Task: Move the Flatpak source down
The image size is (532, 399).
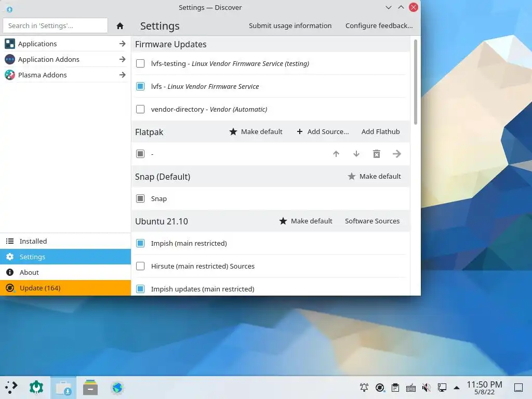Action: point(356,154)
